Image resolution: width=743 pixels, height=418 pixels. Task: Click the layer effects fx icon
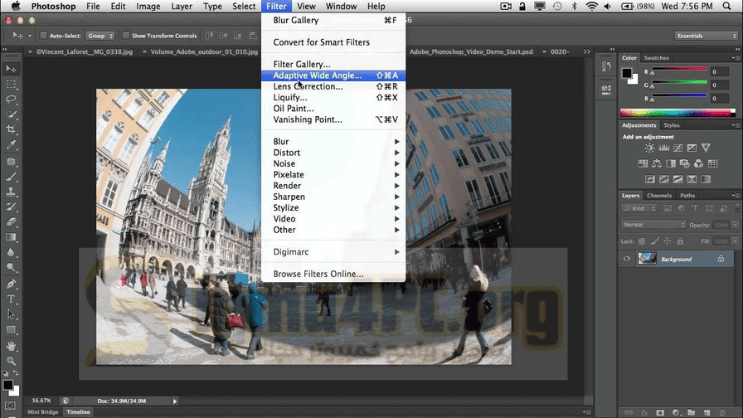(644, 413)
